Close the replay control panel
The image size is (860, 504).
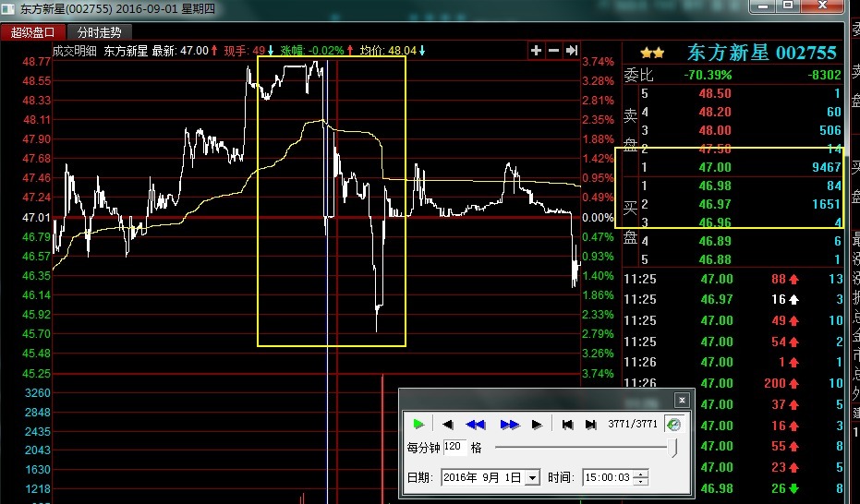682,400
